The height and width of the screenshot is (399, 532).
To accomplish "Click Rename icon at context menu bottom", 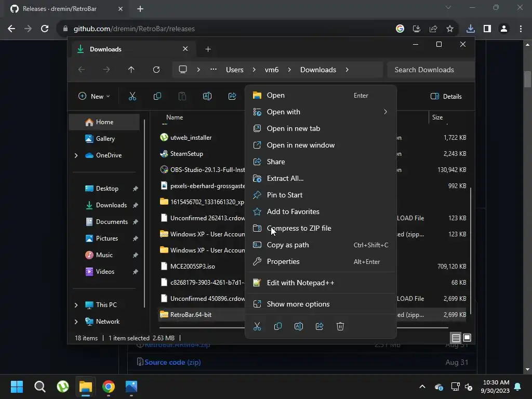I will [299, 326].
